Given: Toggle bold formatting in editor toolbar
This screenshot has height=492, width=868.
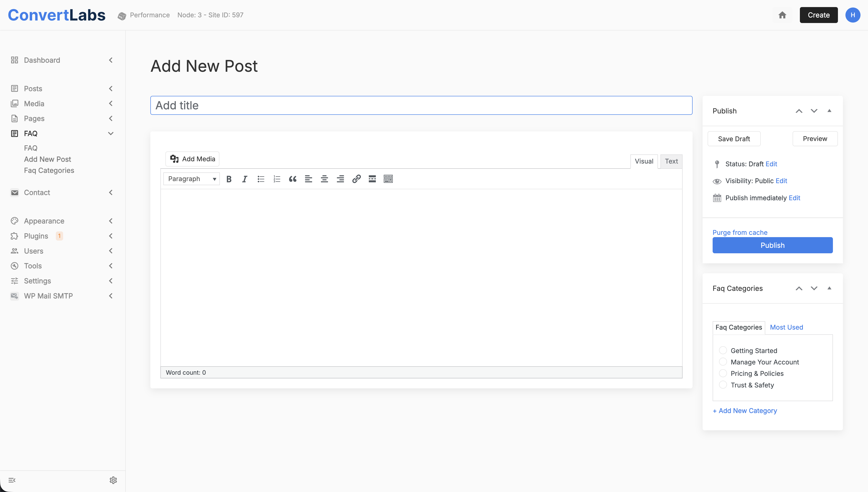Looking at the screenshot, I should pyautogui.click(x=229, y=179).
